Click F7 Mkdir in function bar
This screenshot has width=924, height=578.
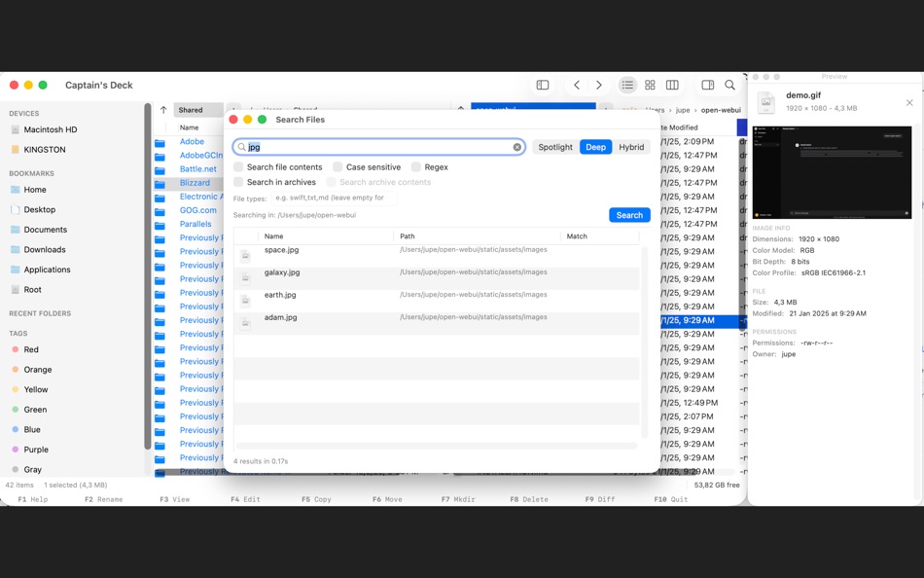coord(458,499)
